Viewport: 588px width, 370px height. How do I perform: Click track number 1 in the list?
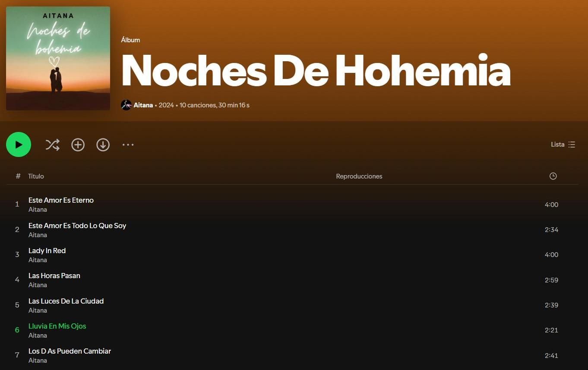pyautogui.click(x=17, y=204)
